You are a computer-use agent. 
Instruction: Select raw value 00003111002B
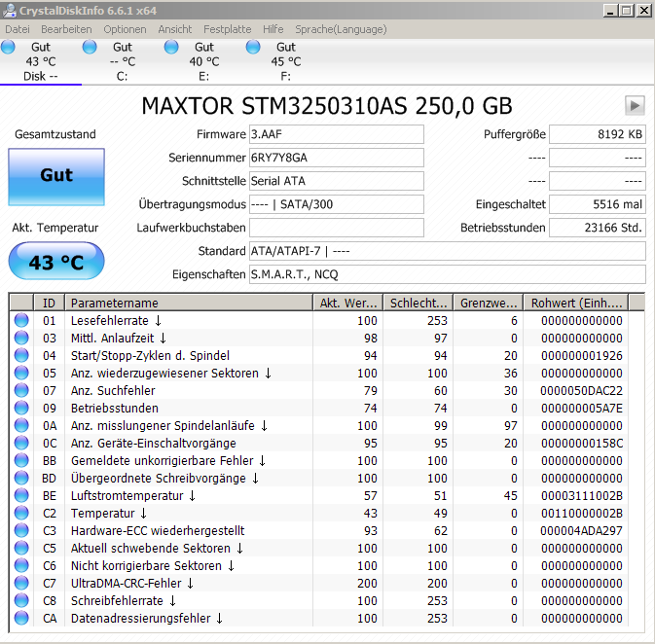581,496
